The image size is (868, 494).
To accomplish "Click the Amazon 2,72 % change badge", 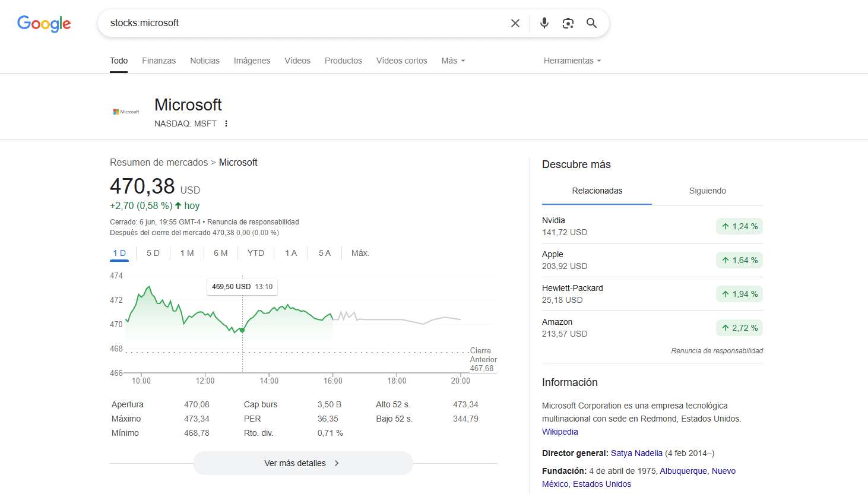I will click(x=739, y=328).
